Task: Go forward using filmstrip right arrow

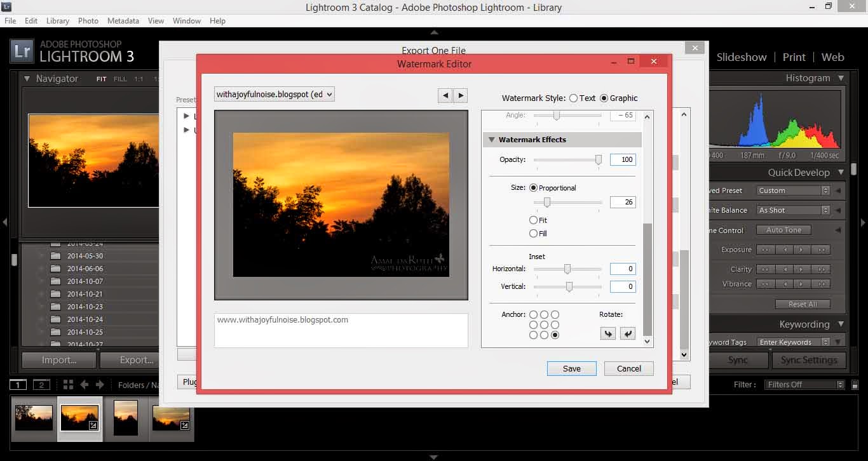Action: 100,385
